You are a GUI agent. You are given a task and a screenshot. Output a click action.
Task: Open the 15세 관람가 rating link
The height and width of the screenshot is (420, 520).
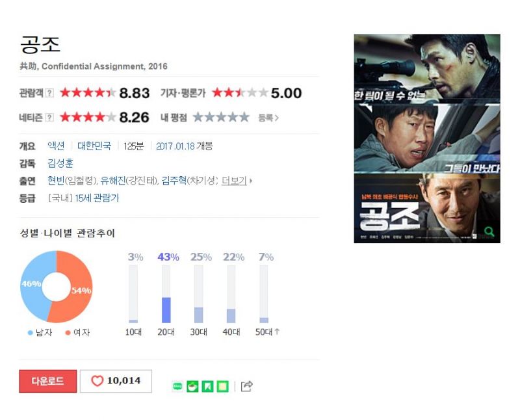tap(97, 198)
